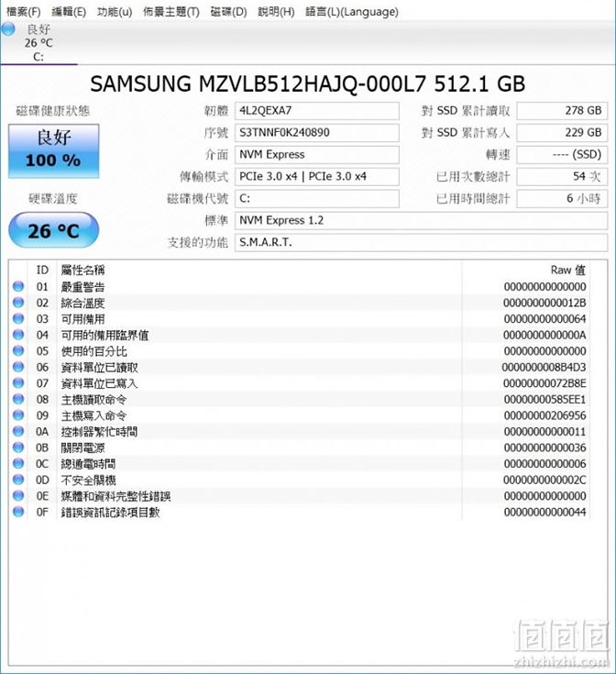
Task: Select attribute name 關閉電源
Action: (x=82, y=447)
